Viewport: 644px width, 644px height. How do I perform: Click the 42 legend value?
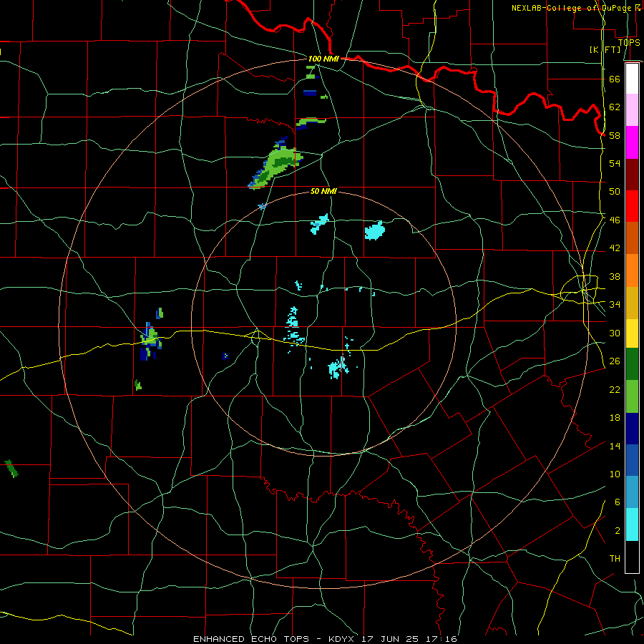tap(615, 248)
